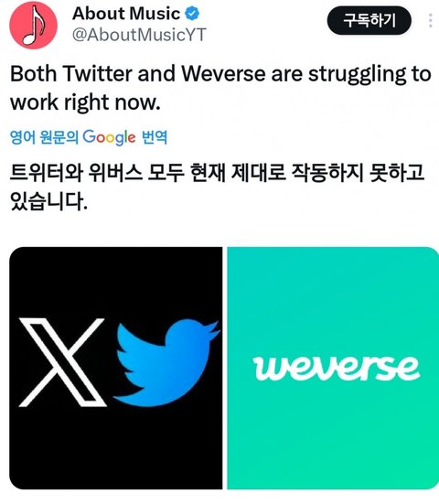Click the music note in avatar

(x=36, y=24)
